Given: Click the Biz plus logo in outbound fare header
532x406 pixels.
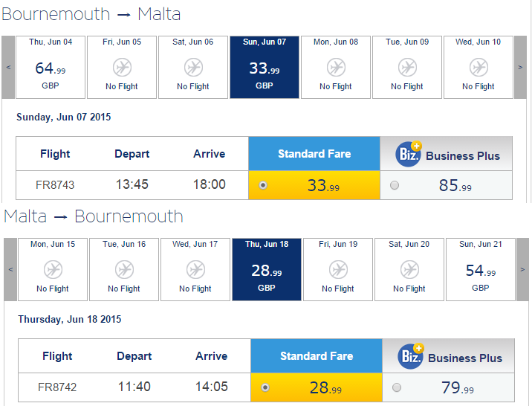Looking at the screenshot, I should [x=409, y=154].
